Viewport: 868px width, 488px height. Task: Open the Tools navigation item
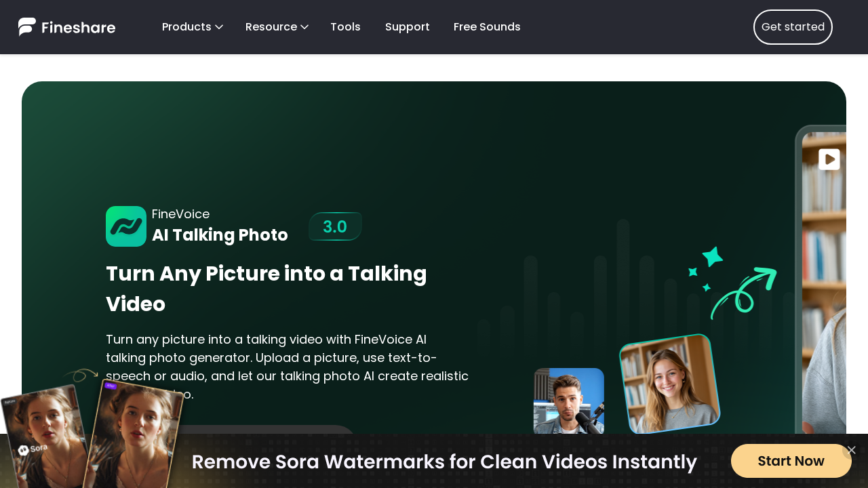point(345,26)
